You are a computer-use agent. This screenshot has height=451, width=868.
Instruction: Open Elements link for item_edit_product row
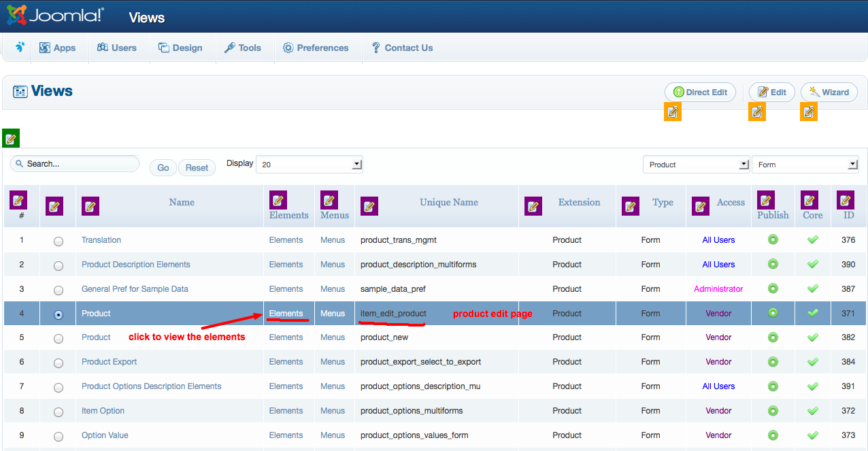286,314
